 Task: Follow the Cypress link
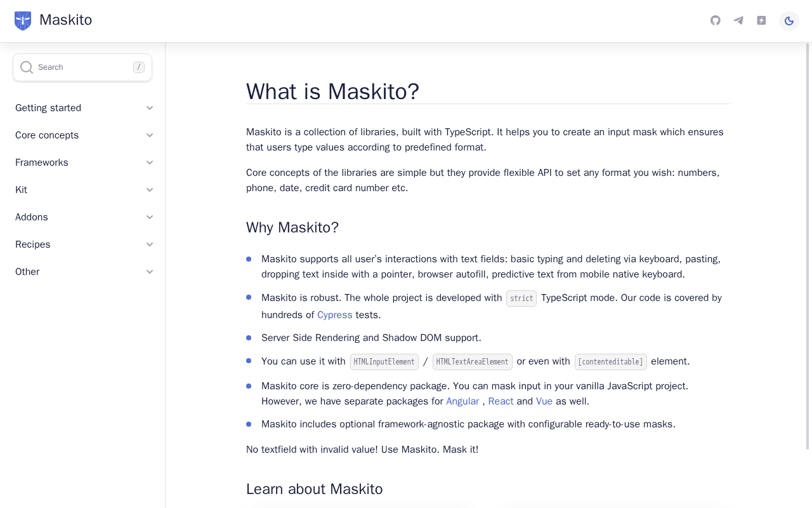335,315
